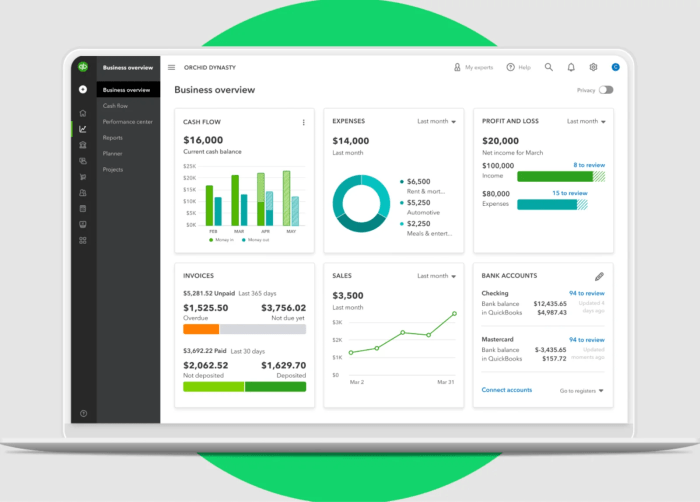Open Sales card Last month dropdown

pyautogui.click(x=436, y=276)
